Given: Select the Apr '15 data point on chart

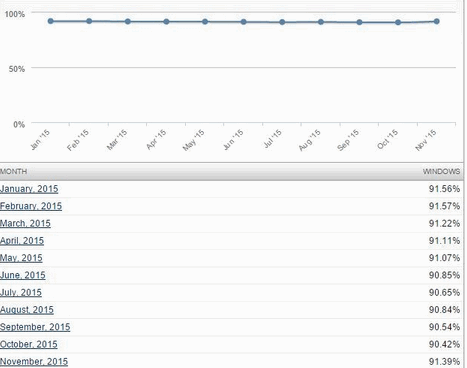Looking at the screenshot, I should (x=166, y=22).
